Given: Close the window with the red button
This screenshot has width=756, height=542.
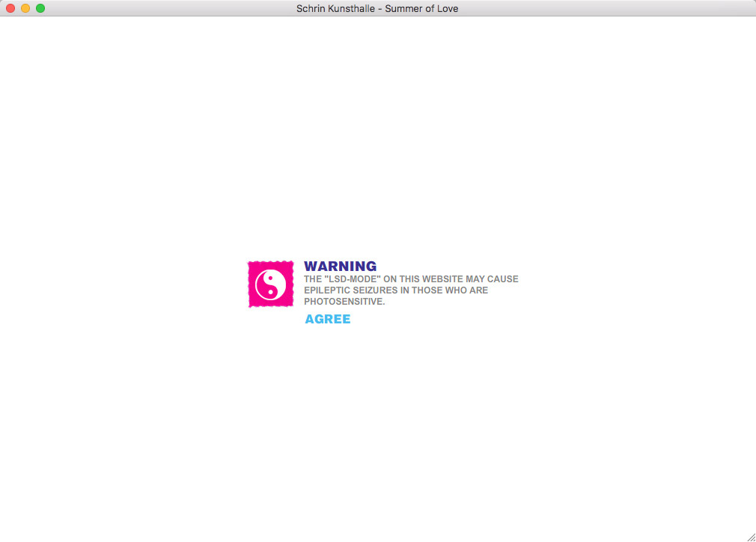Looking at the screenshot, I should pyautogui.click(x=10, y=8).
